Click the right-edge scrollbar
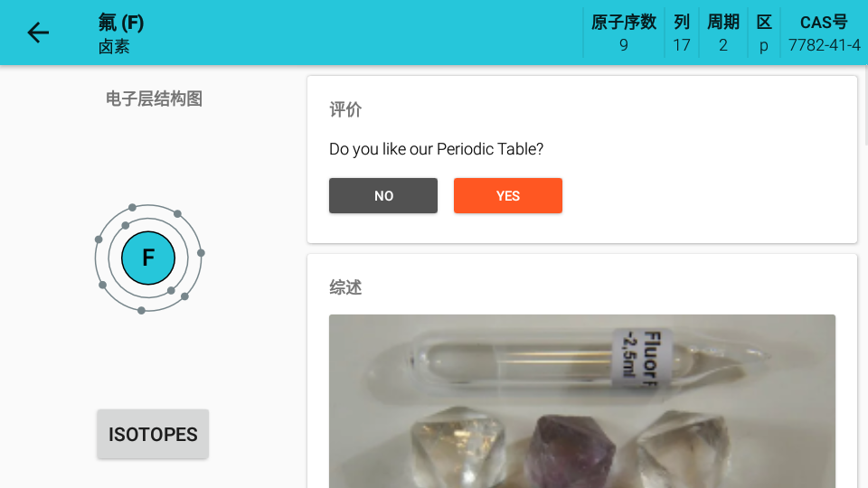 864,108
